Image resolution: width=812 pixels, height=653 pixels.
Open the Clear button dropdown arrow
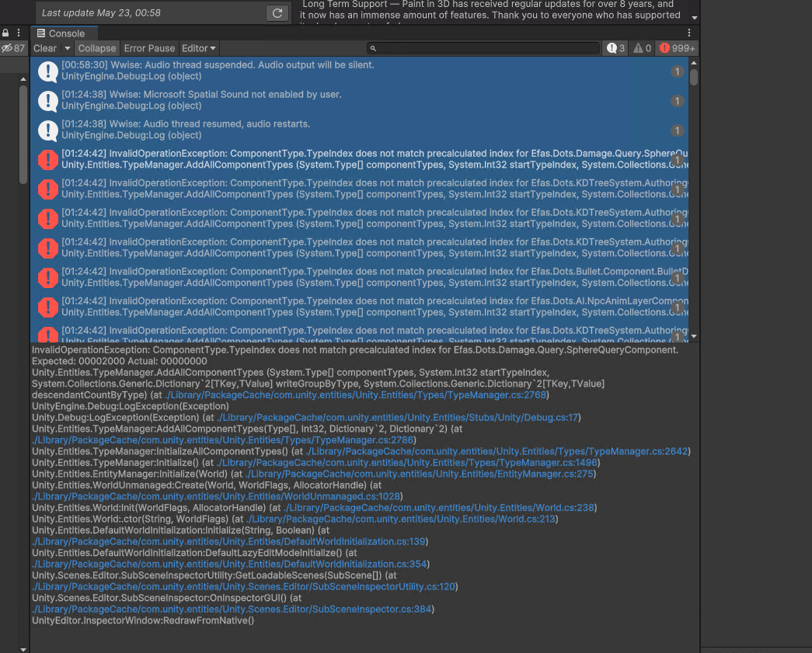tap(68, 48)
